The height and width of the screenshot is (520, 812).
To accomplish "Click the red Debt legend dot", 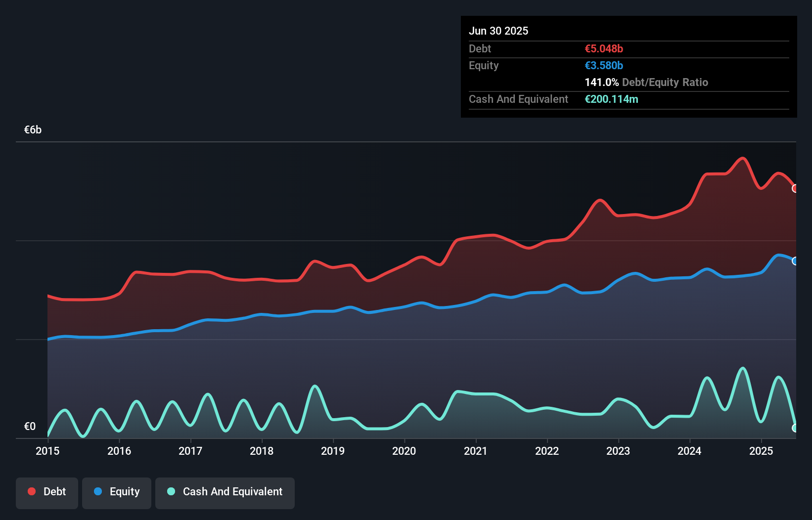I will (32, 491).
